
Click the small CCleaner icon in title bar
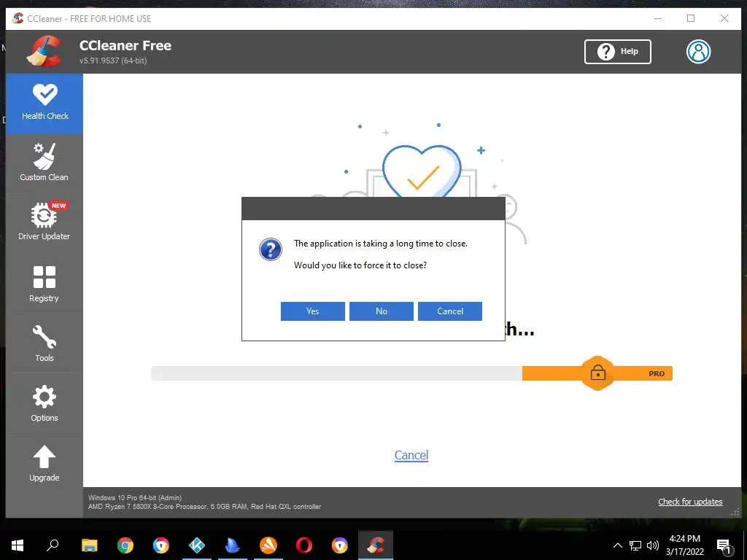click(18, 18)
